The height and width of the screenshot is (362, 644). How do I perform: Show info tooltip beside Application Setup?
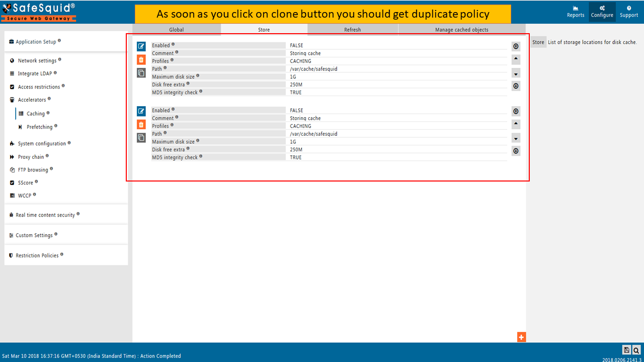pyautogui.click(x=59, y=40)
